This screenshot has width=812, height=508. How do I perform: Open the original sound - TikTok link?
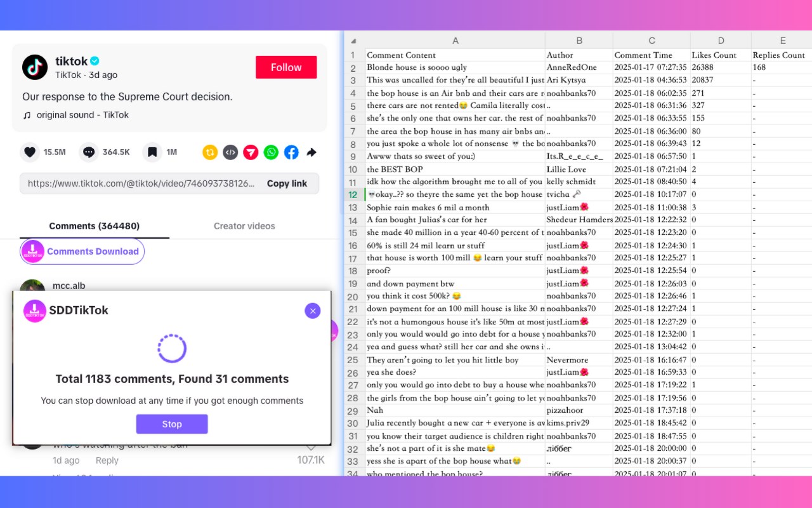coord(82,115)
